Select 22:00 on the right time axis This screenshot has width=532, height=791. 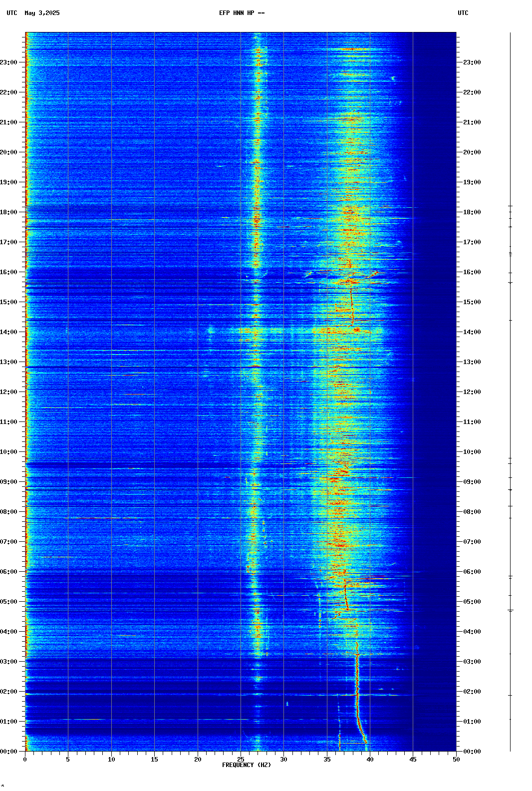[x=472, y=92]
